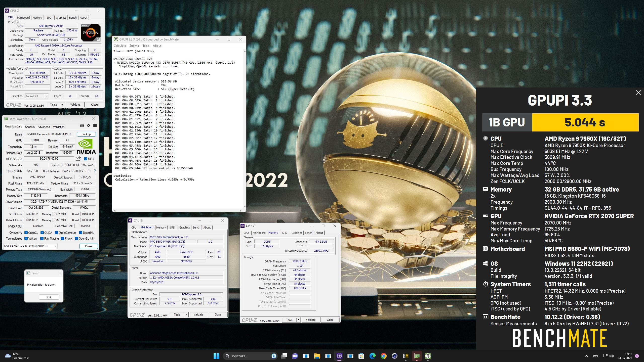Click Validate in top CPU-Z window
Viewport: 644px width, 362px height.
click(75, 105)
